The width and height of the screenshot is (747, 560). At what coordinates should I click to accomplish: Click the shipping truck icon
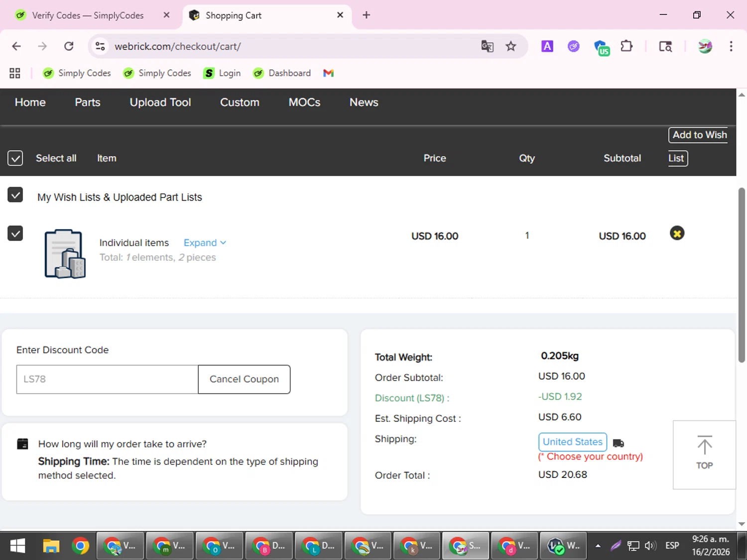pyautogui.click(x=619, y=443)
